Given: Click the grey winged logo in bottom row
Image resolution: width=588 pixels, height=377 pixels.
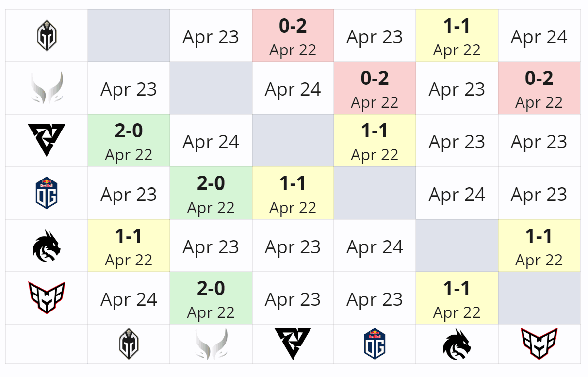Looking at the screenshot, I should click(x=211, y=344).
